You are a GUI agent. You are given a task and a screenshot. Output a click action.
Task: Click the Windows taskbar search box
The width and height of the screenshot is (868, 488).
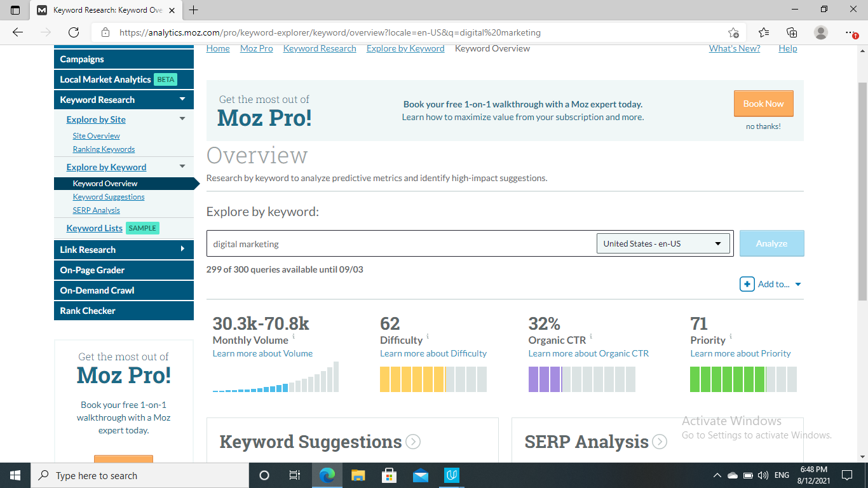click(139, 475)
